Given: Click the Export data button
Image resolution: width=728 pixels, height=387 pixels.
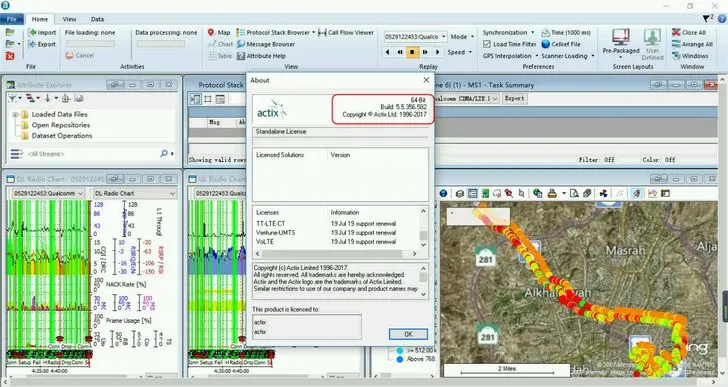Looking at the screenshot, I should 42,44.
